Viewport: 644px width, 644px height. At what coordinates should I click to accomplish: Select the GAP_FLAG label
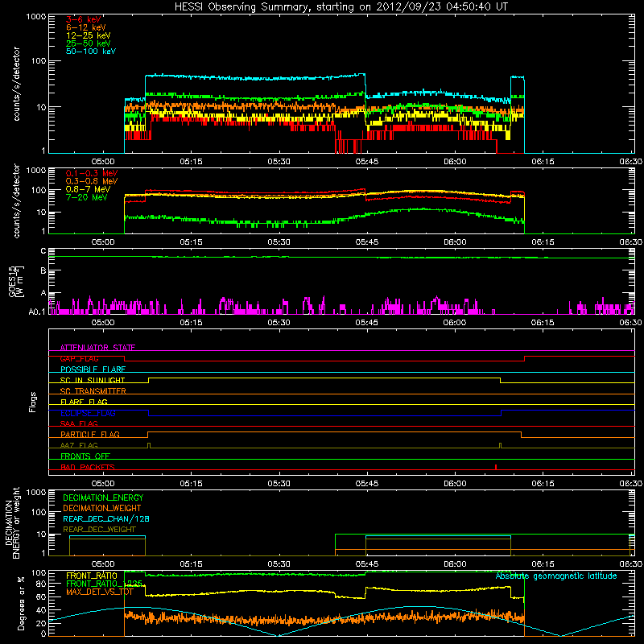click(79, 358)
